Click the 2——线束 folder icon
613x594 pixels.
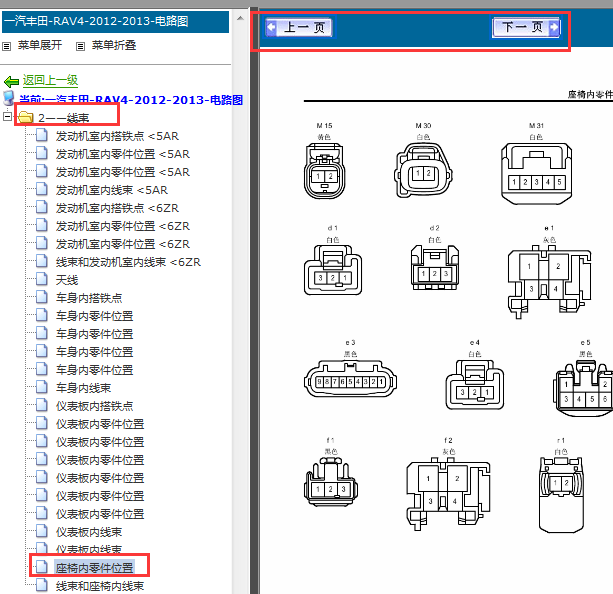click(25, 117)
